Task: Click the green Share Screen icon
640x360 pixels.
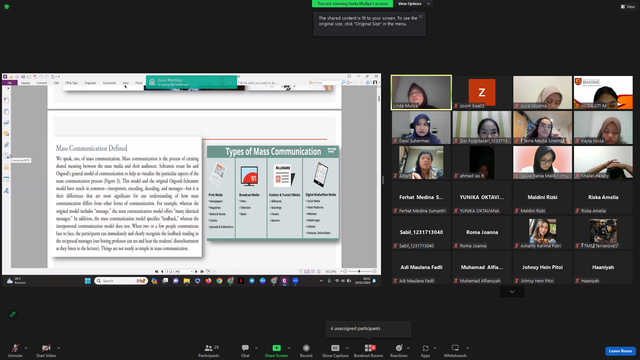Action: pos(276,348)
